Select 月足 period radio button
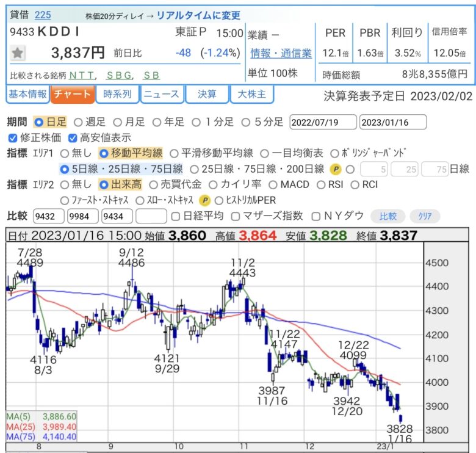The width and height of the screenshot is (476, 453). pyautogui.click(x=118, y=122)
